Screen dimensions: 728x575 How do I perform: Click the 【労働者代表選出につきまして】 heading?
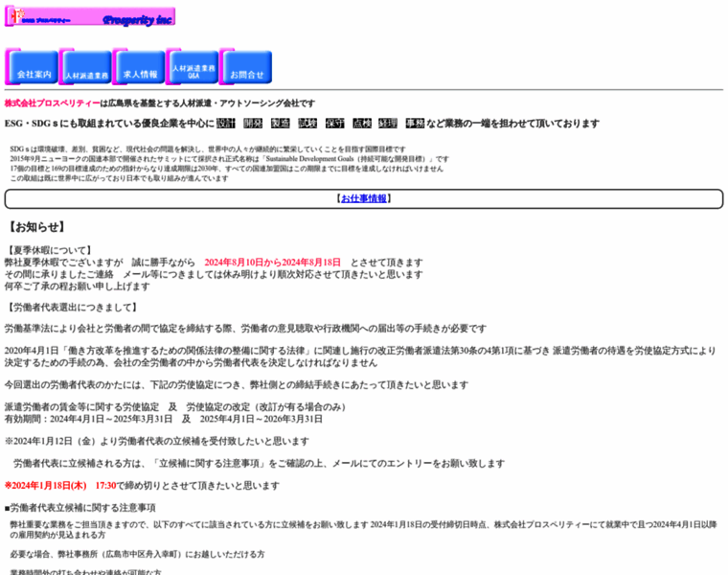[73, 308]
